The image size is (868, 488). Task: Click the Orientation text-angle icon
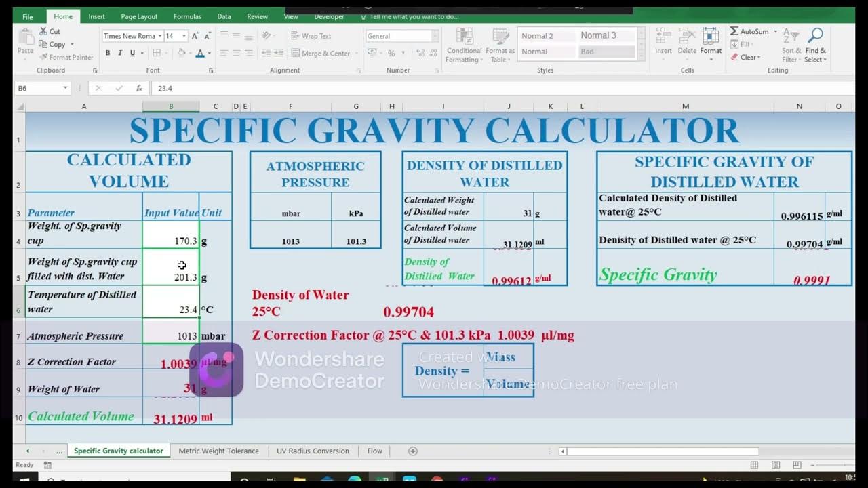267,36
